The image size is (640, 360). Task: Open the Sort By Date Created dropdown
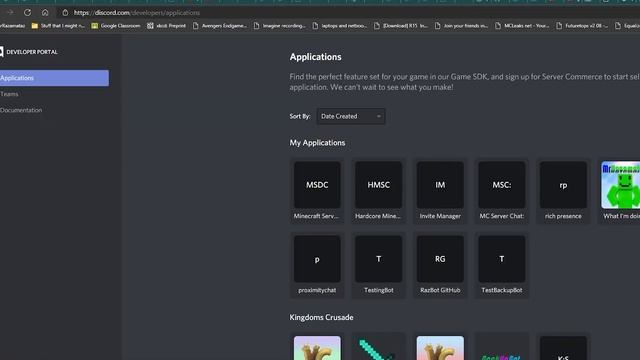(351, 116)
